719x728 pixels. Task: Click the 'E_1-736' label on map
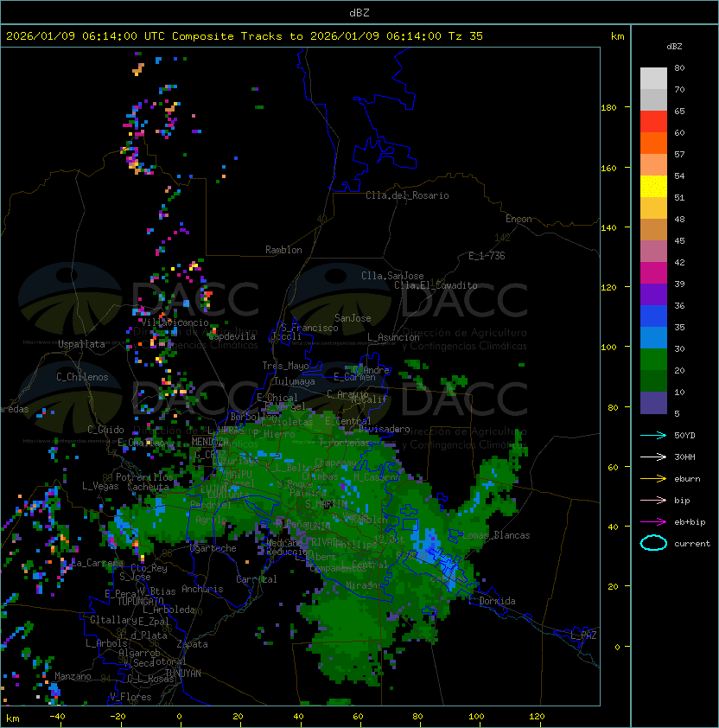(x=487, y=256)
